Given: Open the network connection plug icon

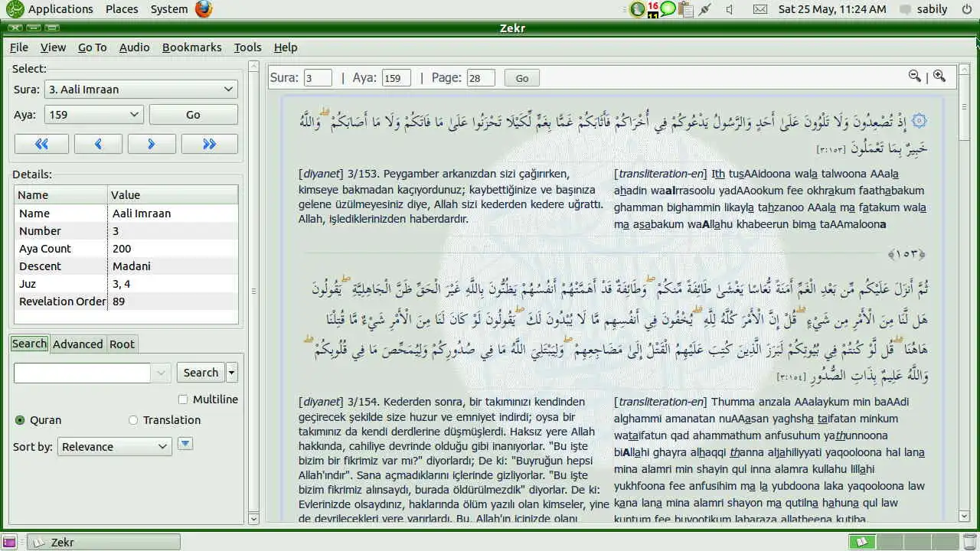Looking at the screenshot, I should click(704, 9).
